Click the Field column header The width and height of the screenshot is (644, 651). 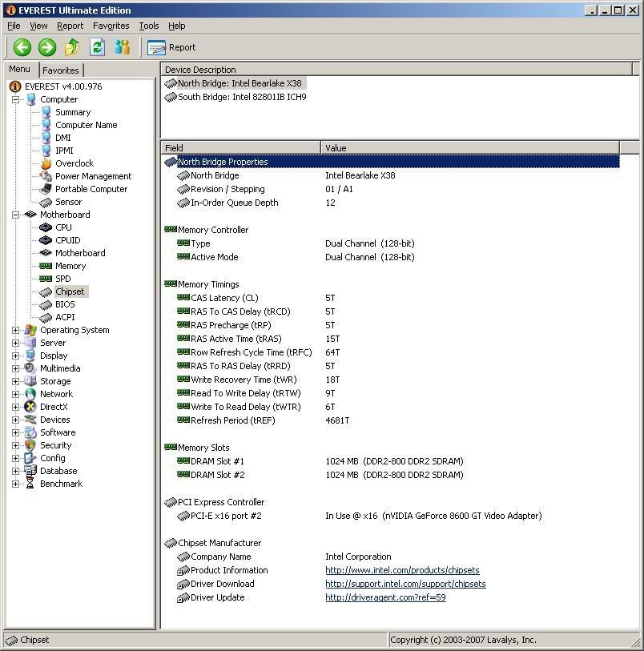[x=240, y=148]
